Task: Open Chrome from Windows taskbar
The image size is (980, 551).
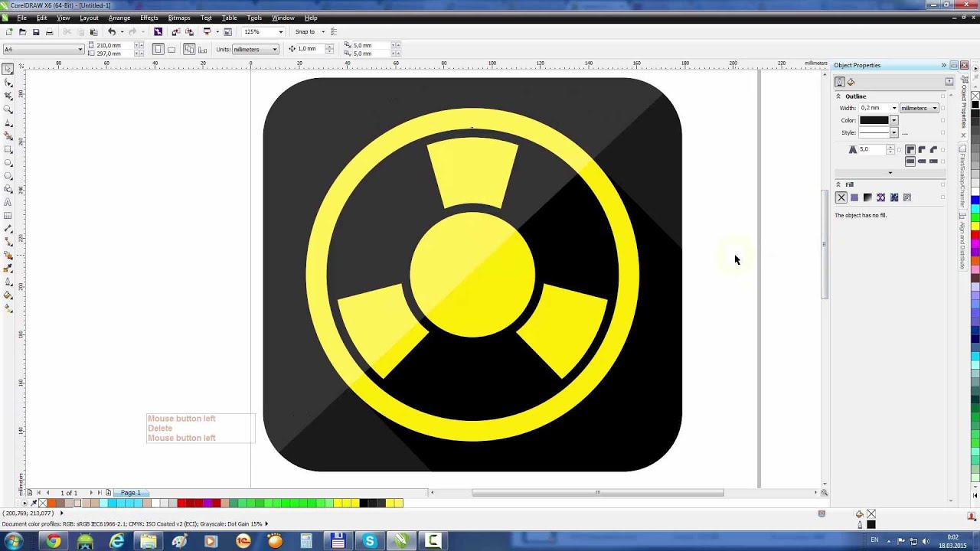Action: [54, 541]
